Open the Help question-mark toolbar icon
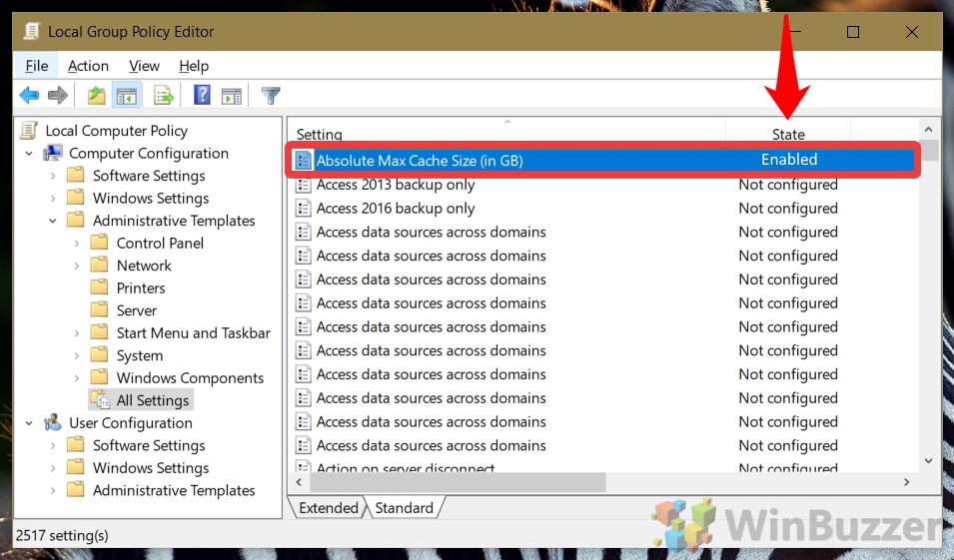The height and width of the screenshot is (560, 954). [202, 95]
